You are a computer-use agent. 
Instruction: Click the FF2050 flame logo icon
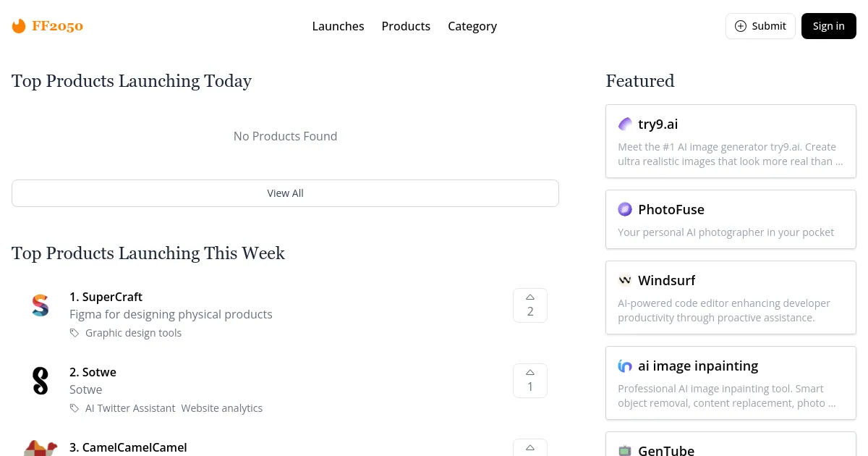[19, 26]
